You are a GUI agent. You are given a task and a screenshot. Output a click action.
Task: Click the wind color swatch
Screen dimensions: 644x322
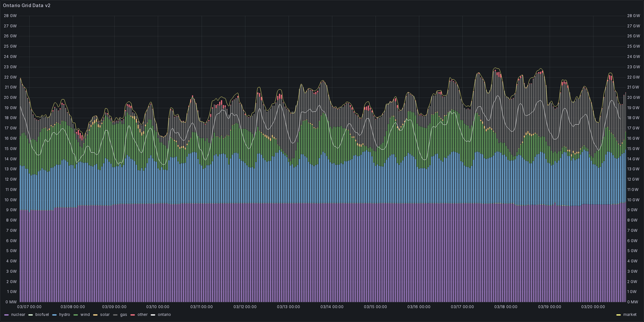(75, 315)
